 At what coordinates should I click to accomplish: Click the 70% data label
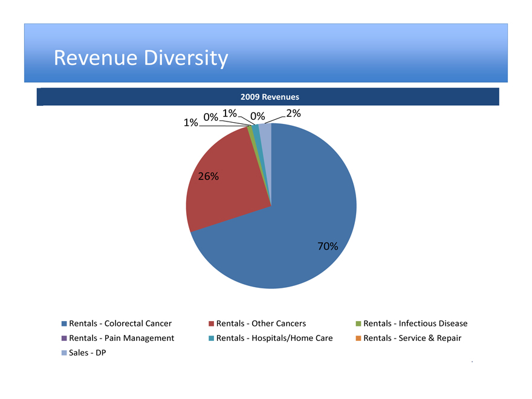point(328,246)
